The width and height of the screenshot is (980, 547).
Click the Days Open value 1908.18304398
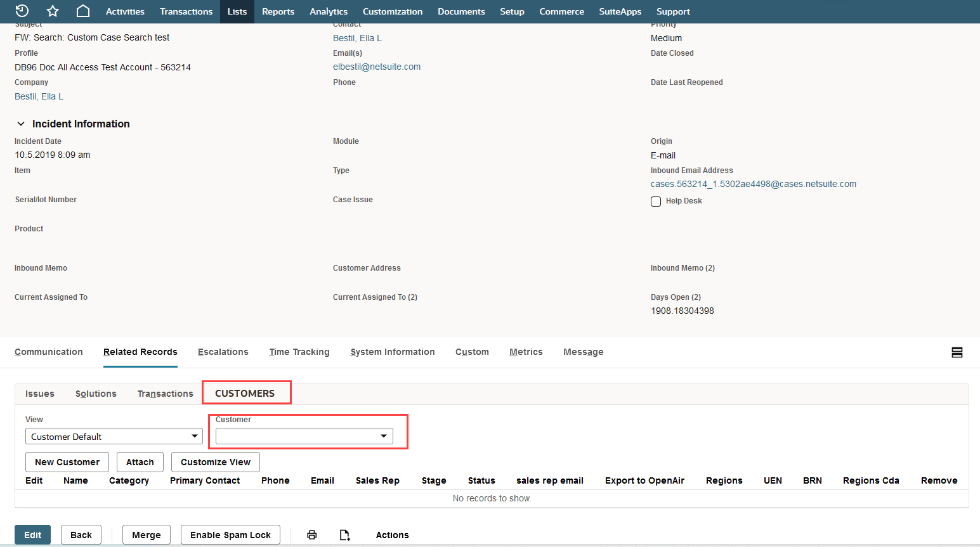point(683,311)
